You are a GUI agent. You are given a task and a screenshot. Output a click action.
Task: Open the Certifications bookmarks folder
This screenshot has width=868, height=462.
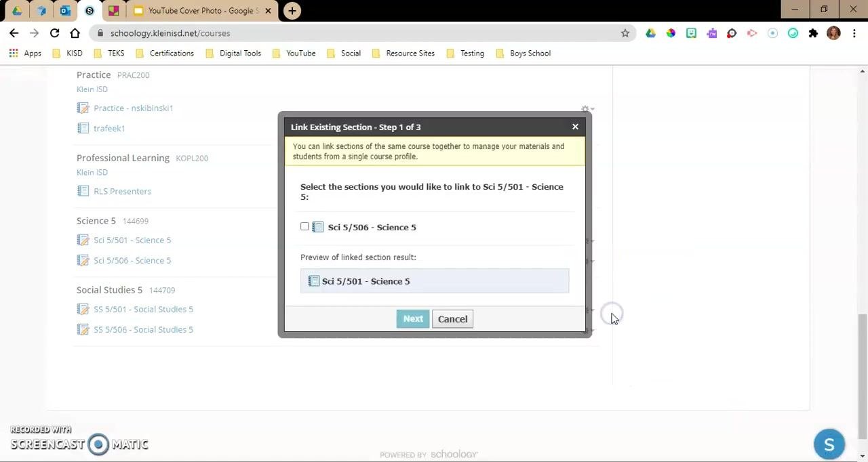coord(165,53)
